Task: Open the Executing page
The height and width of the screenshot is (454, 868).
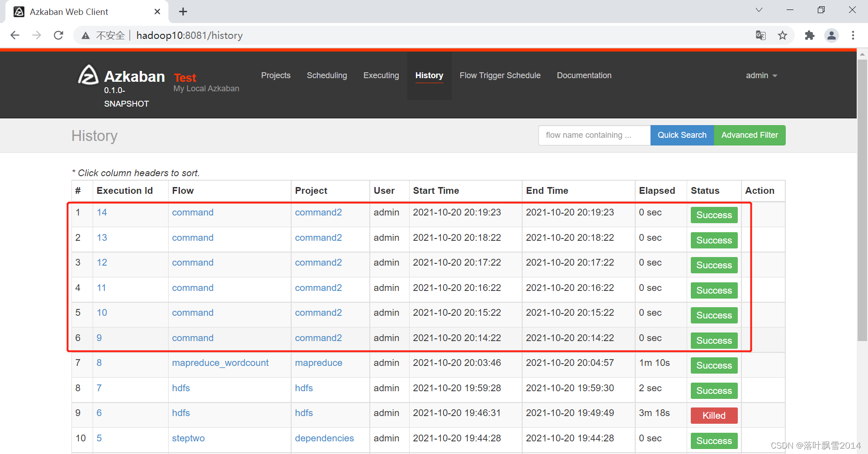Action: [381, 75]
